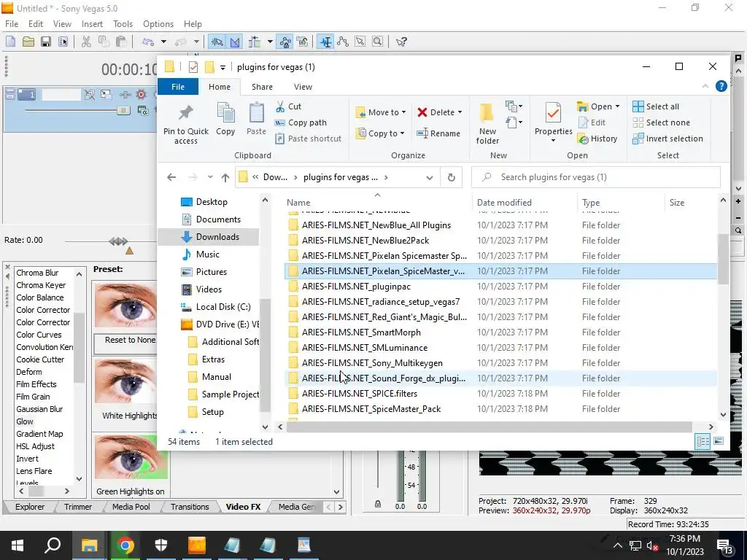Toggle Automatic Crossfades in Vegas toolbar

tap(235, 42)
